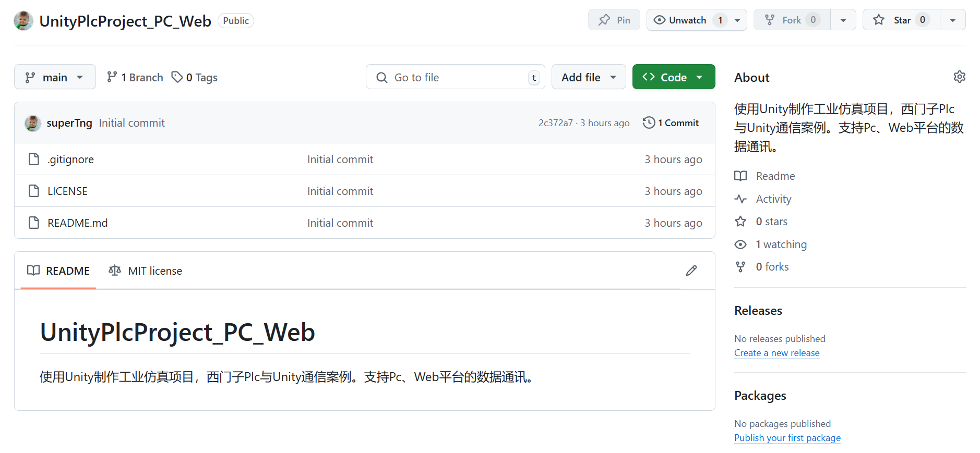Image resolution: width=980 pixels, height=453 pixels.
Task: Open the README.md file
Action: [x=78, y=223]
